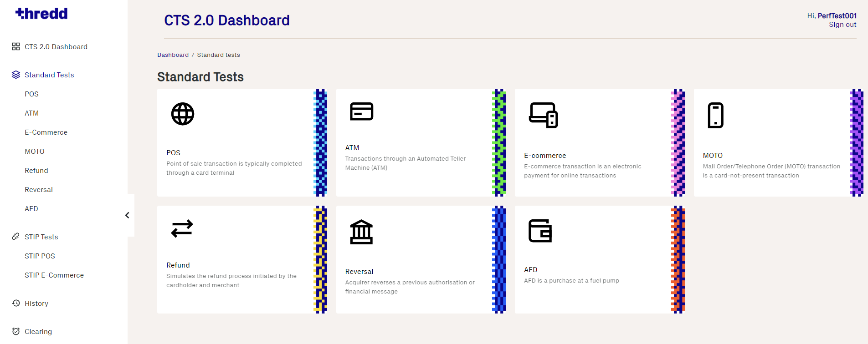Open the POS card title
Screen dimensions: 868x344
(173, 152)
